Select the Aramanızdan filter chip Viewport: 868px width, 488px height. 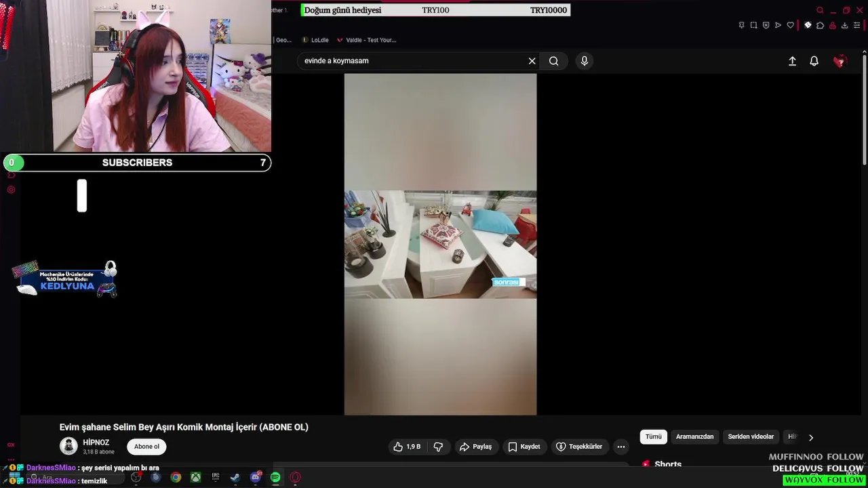click(x=694, y=437)
